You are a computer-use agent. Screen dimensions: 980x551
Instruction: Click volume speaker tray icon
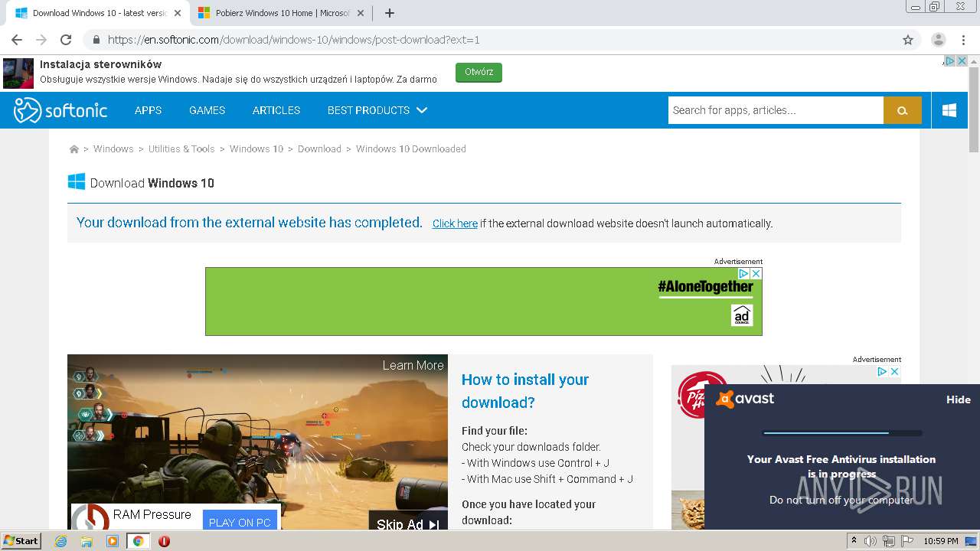871,541
